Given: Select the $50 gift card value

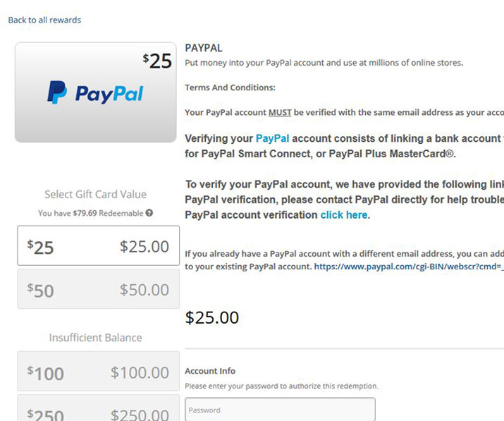Looking at the screenshot, I should (x=98, y=290).
